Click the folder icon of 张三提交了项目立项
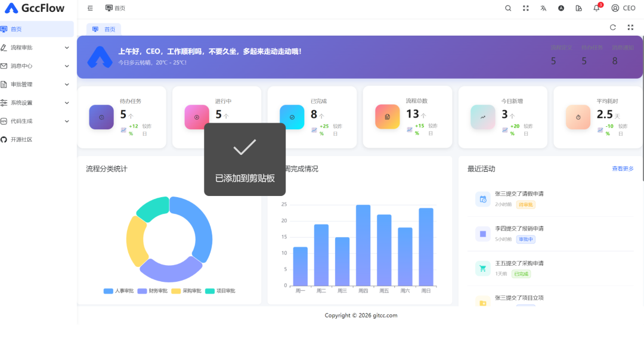The image size is (644, 339). click(483, 301)
